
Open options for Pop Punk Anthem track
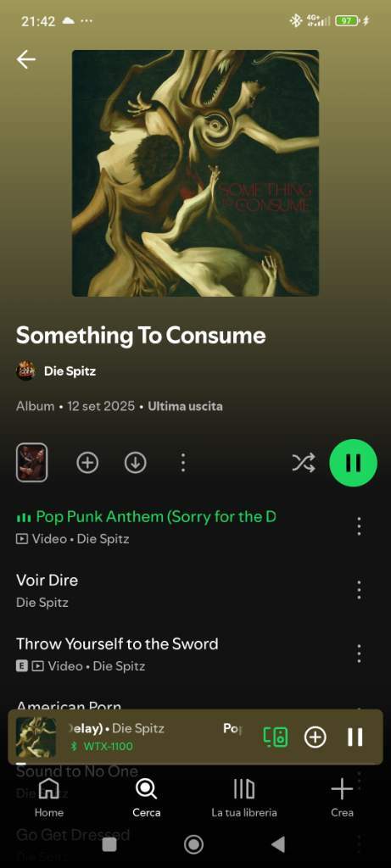(359, 526)
